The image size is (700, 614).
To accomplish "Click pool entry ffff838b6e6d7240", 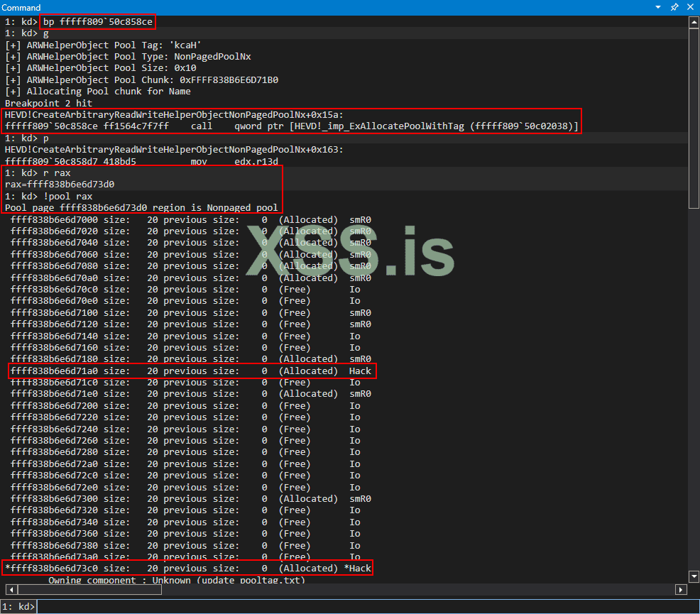I will click(185, 429).
